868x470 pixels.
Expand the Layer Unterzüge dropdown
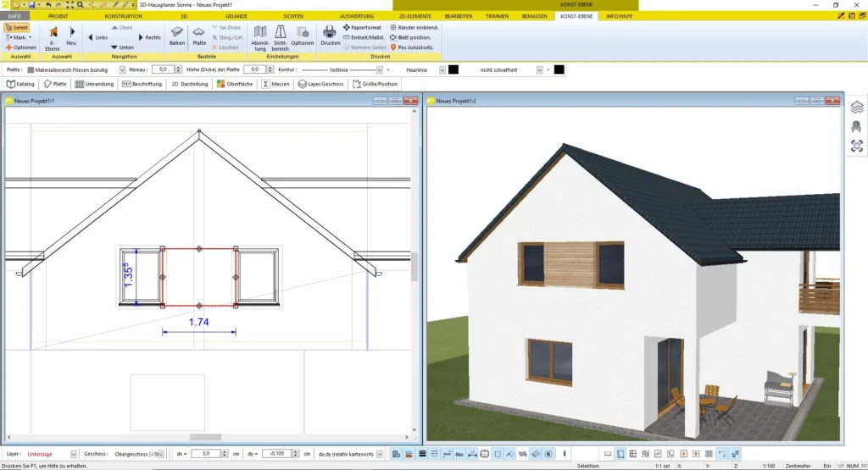(74, 454)
